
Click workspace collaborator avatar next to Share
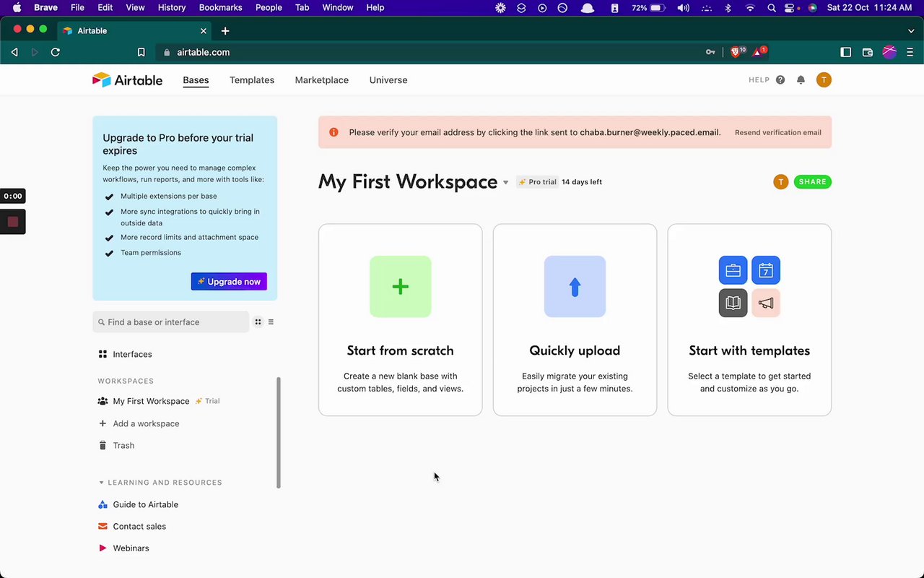780,182
